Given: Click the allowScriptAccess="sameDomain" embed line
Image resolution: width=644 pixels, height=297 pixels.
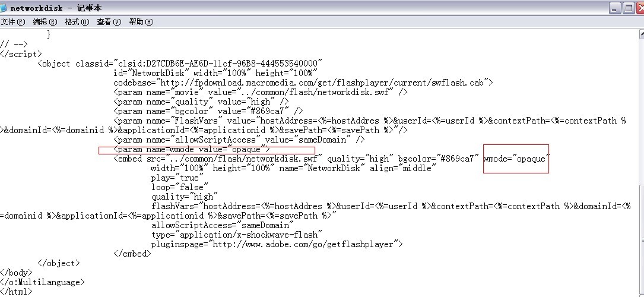Looking at the screenshot, I should tap(223, 225).
